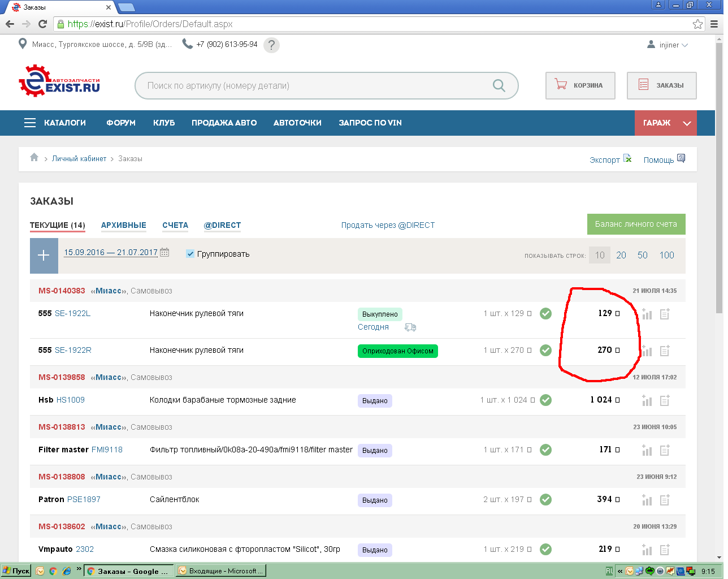
Task: Click the question mark help icon
Action: (x=271, y=45)
